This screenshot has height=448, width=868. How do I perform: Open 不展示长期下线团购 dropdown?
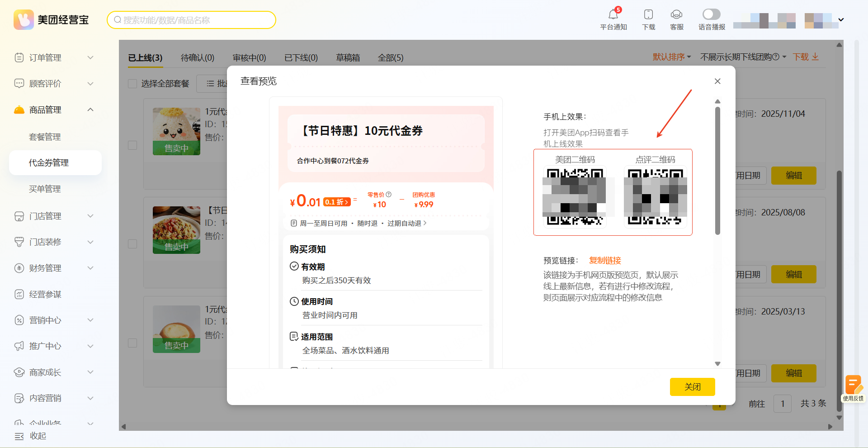tap(743, 57)
